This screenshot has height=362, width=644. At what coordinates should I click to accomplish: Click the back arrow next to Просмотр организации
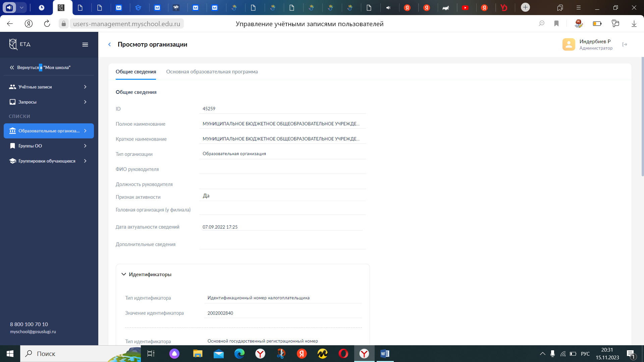[x=109, y=45]
